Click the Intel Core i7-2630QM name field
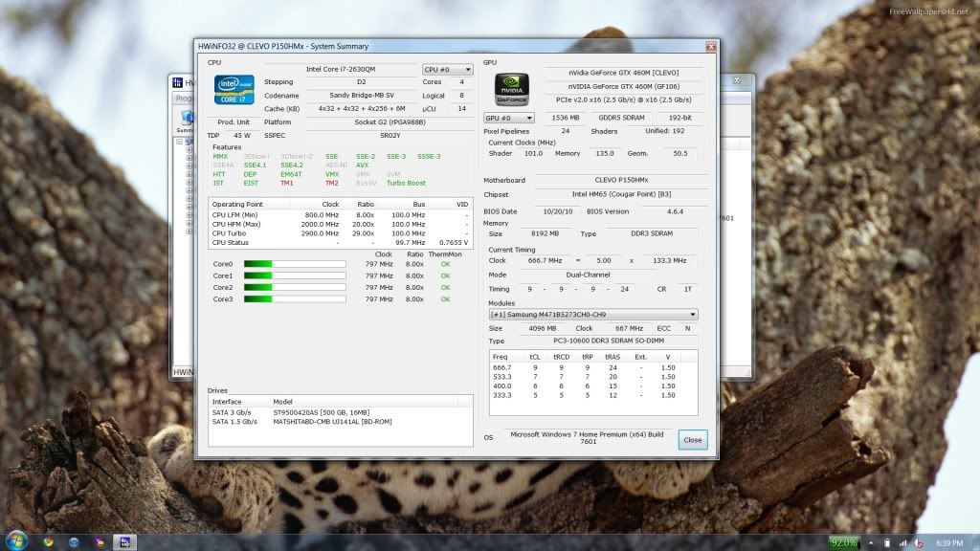Image resolution: width=980 pixels, height=551 pixels. click(341, 69)
